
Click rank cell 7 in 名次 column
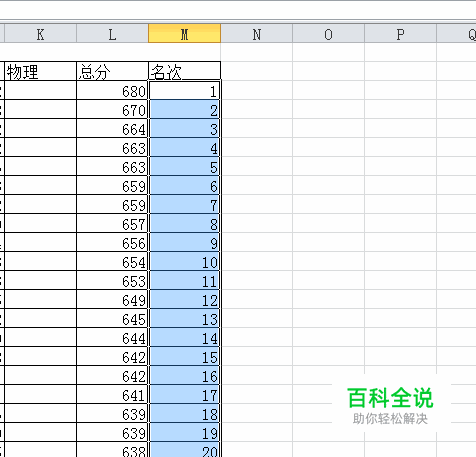pos(184,204)
